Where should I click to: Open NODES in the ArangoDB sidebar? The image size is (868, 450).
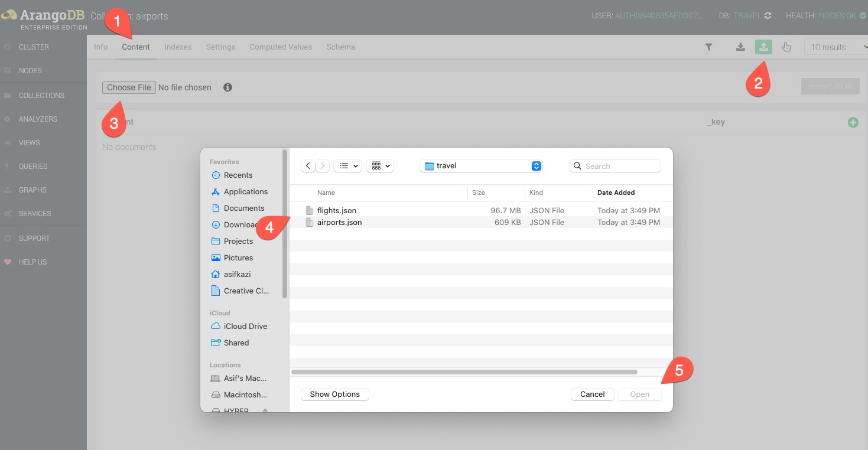(30, 70)
